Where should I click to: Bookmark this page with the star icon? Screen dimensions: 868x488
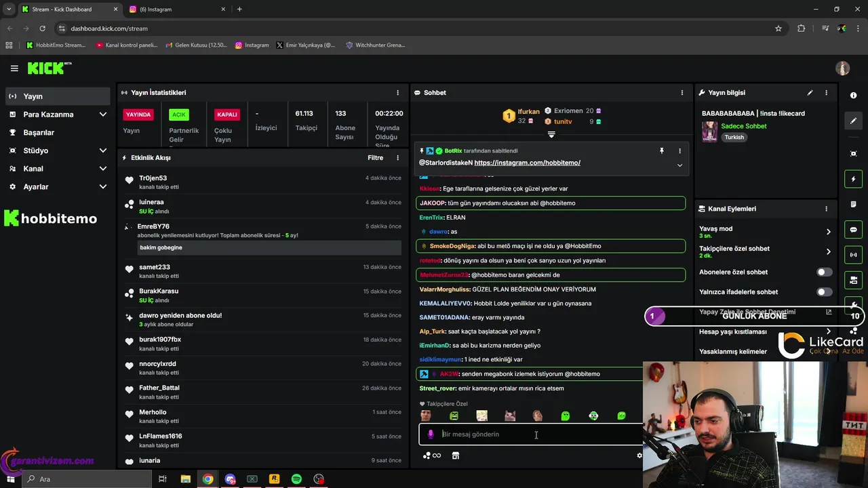(778, 28)
